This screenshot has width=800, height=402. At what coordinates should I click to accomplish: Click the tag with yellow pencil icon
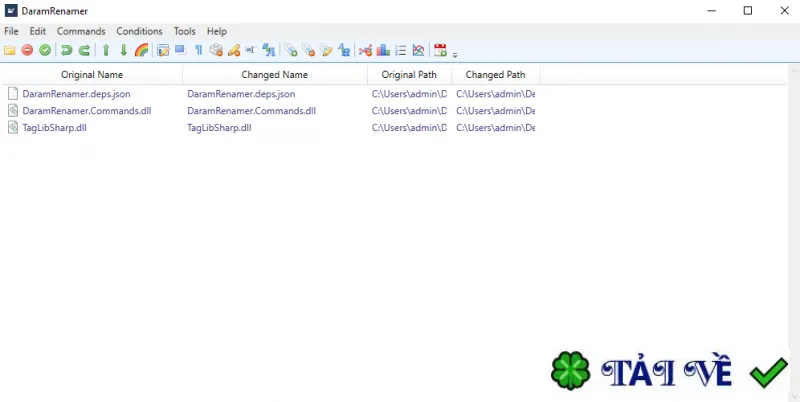pyautogui.click(x=326, y=50)
